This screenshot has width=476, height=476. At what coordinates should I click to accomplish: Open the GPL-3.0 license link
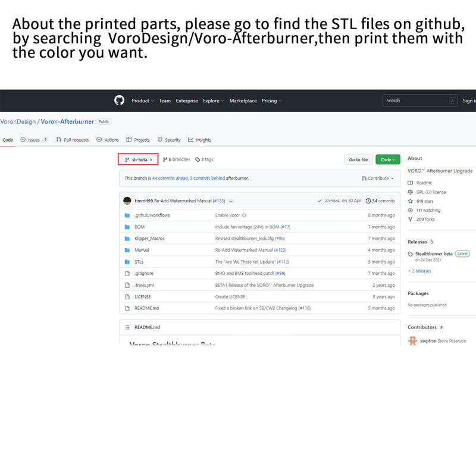point(427,192)
